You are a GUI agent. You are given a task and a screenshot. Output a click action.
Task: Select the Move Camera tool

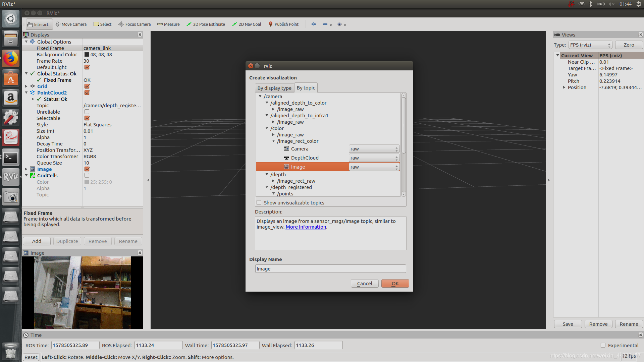(71, 24)
